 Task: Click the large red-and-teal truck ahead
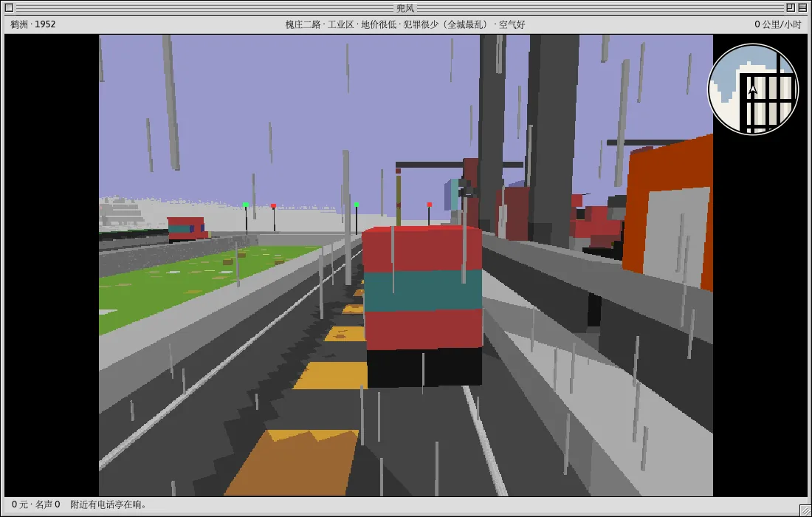tap(423, 306)
